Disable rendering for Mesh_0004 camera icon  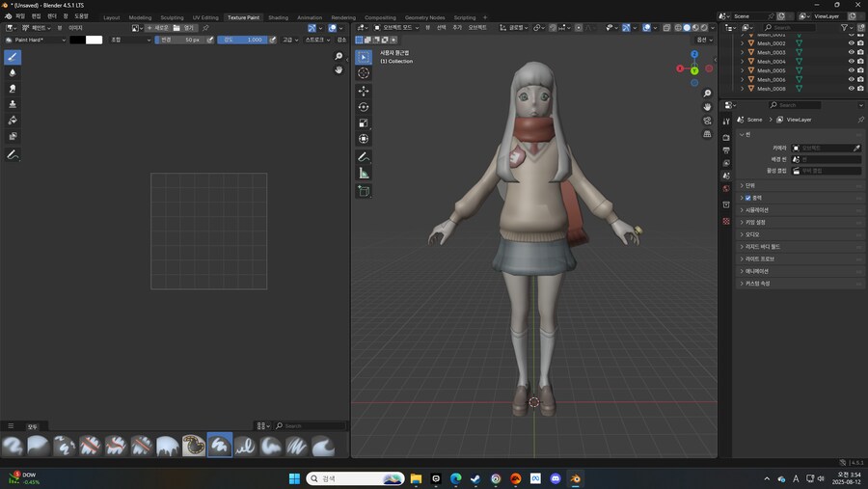pos(860,62)
